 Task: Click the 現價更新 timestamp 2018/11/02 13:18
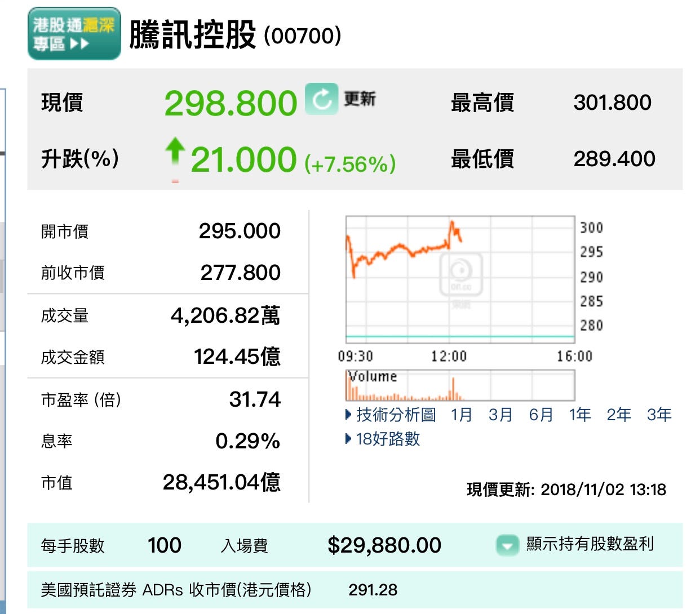(x=604, y=490)
